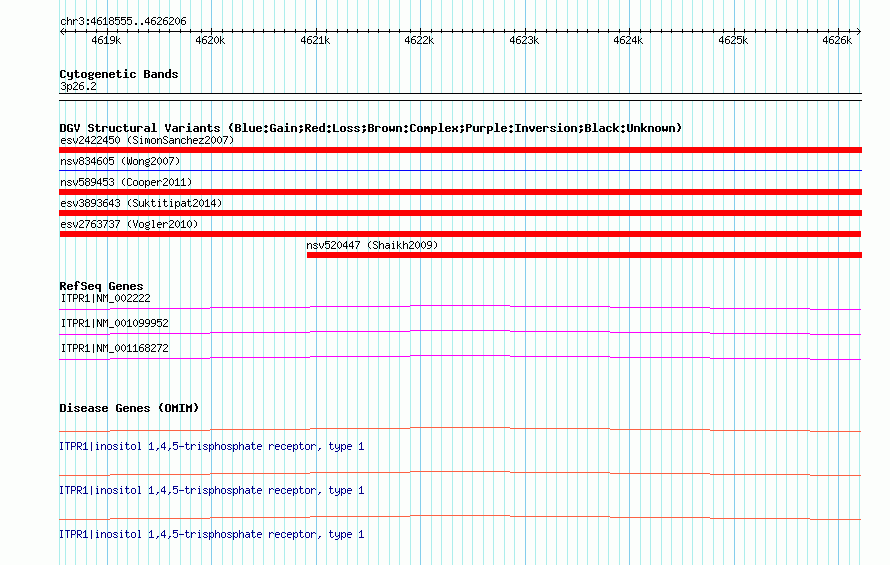
Task: Click the 4619k ruler tick label
Action: click(106, 40)
